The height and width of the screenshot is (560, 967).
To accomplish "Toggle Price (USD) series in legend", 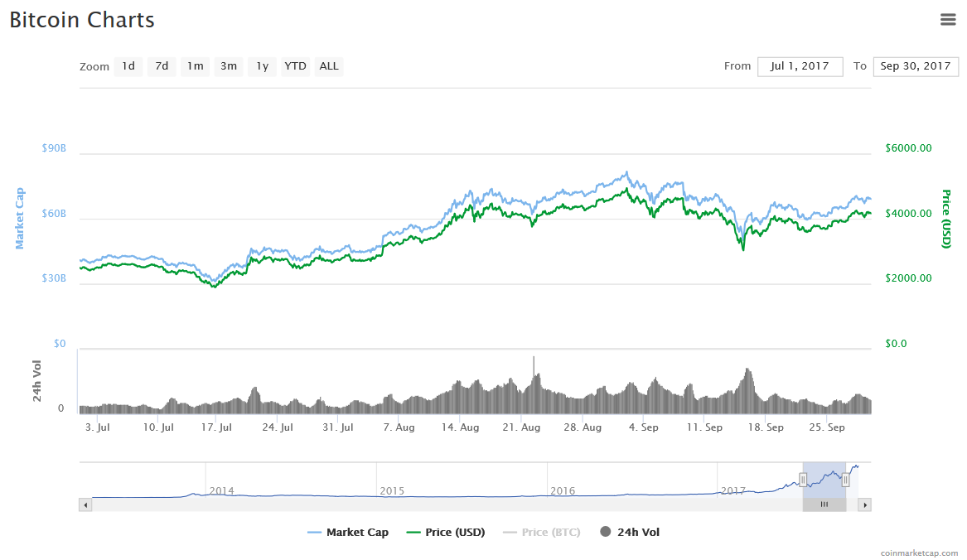I will pyautogui.click(x=446, y=532).
